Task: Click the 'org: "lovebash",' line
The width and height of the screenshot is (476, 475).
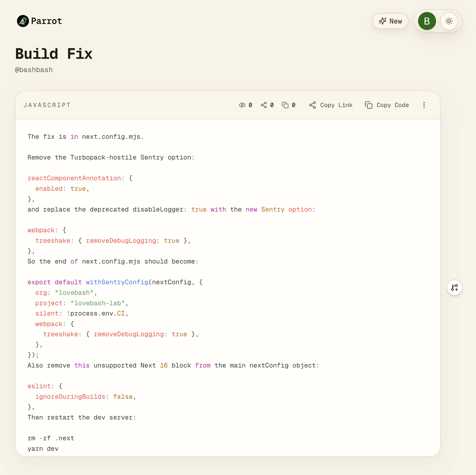Action: point(66,293)
